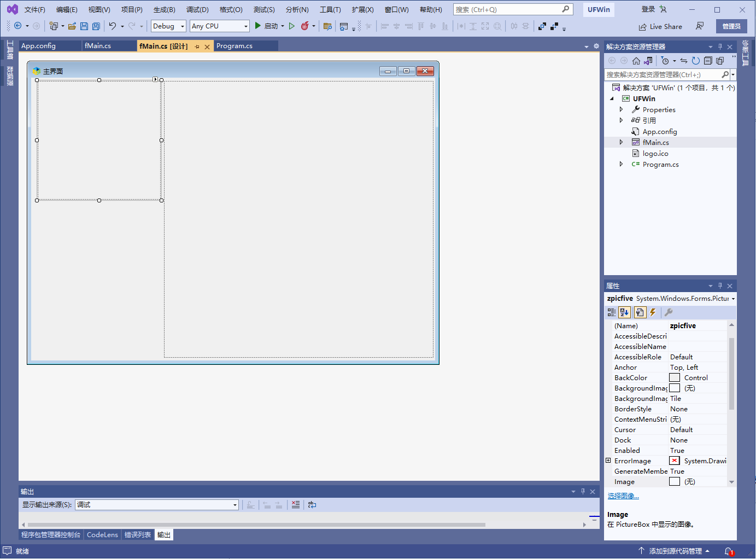Screen dimensions: 756x559
Task: Expand the fMain.cs node in the tree
Action: point(621,142)
